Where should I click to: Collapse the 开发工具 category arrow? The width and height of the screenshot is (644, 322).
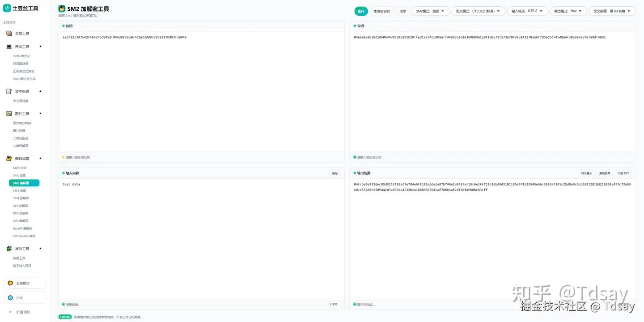pos(40,46)
